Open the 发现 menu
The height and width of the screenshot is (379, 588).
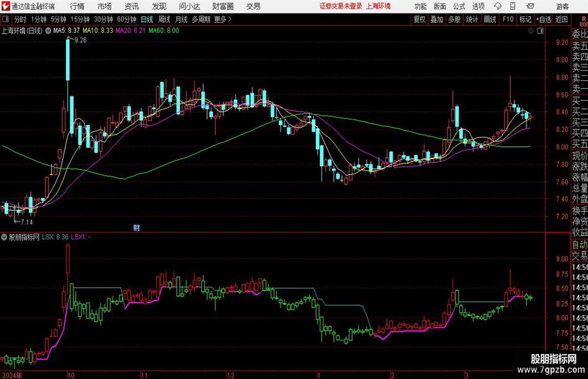pos(159,6)
